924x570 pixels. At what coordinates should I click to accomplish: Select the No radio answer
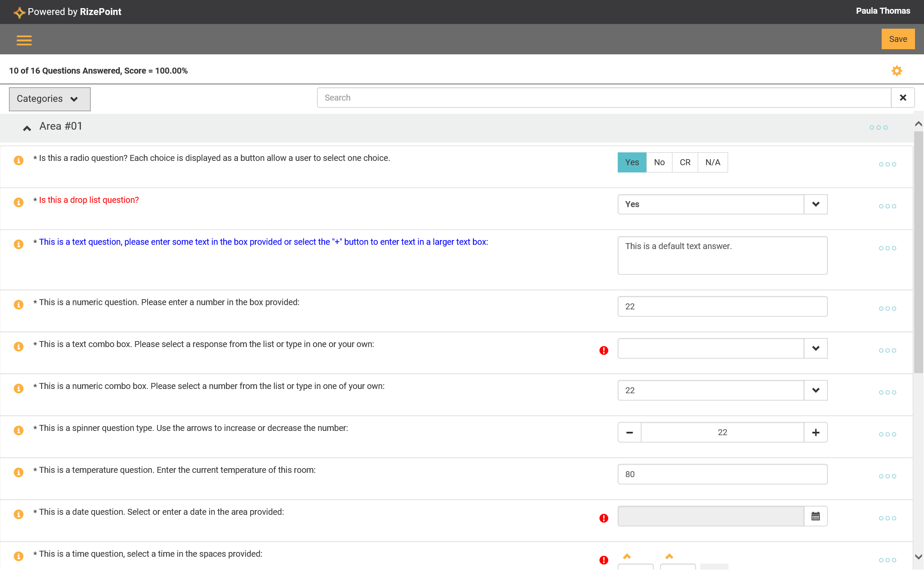pyautogui.click(x=659, y=162)
